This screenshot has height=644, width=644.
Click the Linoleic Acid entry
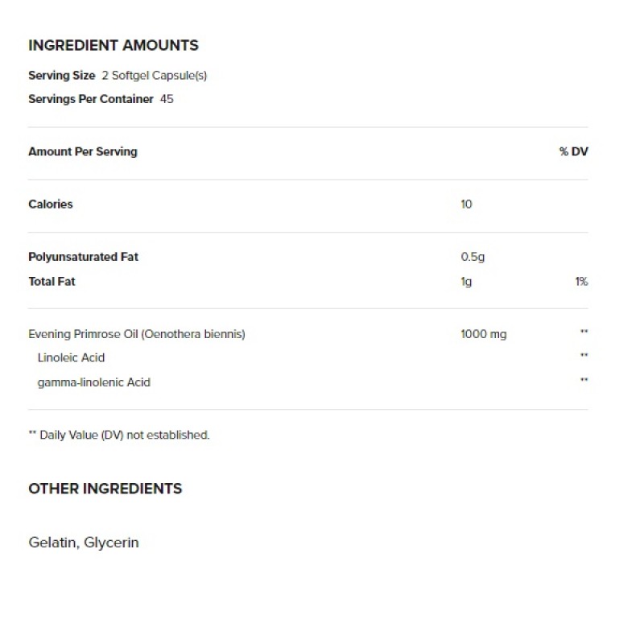[71, 357]
